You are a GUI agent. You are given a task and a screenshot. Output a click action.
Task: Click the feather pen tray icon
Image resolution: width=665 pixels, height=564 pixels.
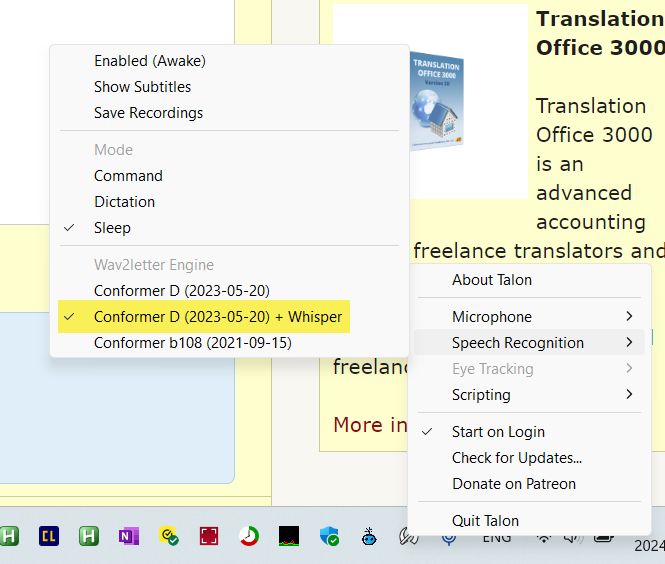coord(407,538)
